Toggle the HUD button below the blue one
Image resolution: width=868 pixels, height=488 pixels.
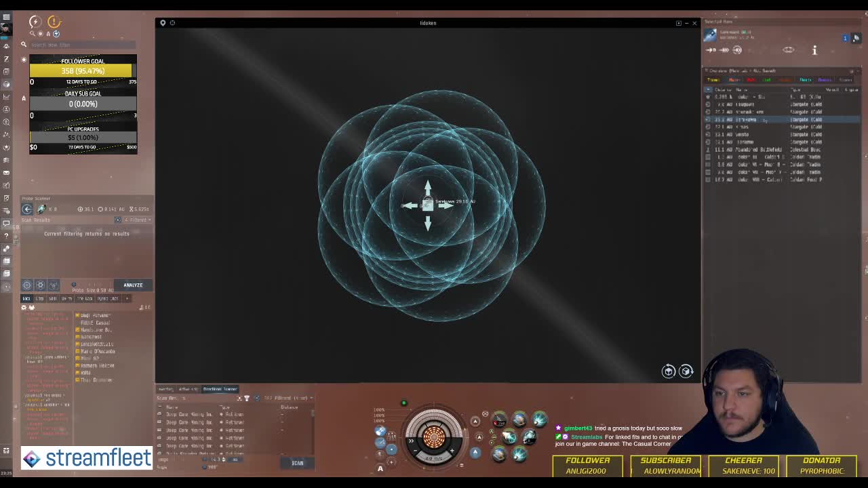pyautogui.click(x=391, y=461)
